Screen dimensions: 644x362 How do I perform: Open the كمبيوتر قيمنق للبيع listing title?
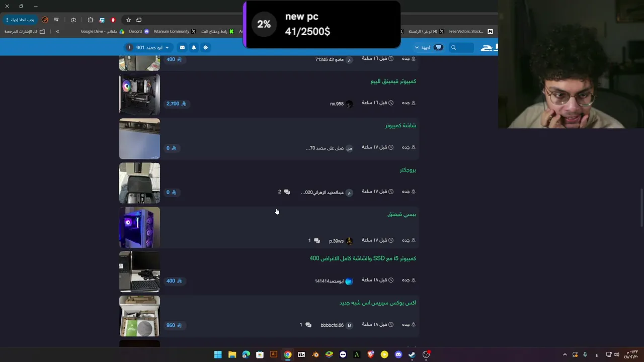[x=393, y=81]
